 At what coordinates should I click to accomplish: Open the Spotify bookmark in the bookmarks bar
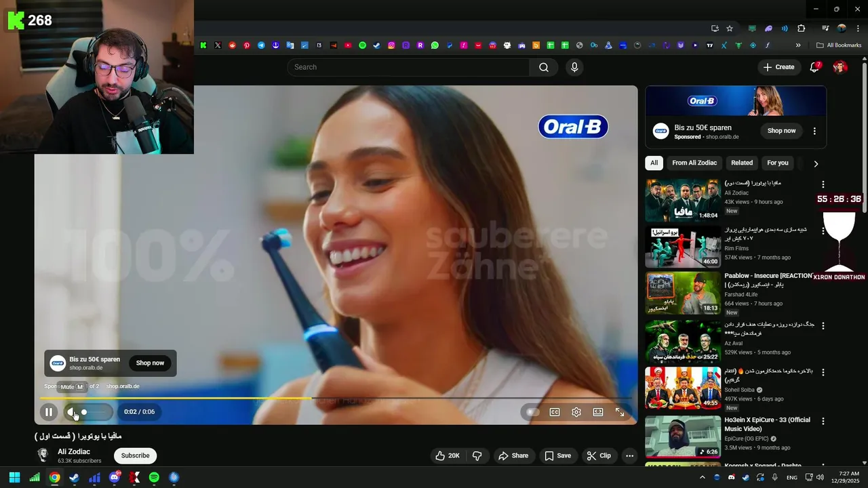[x=362, y=45]
